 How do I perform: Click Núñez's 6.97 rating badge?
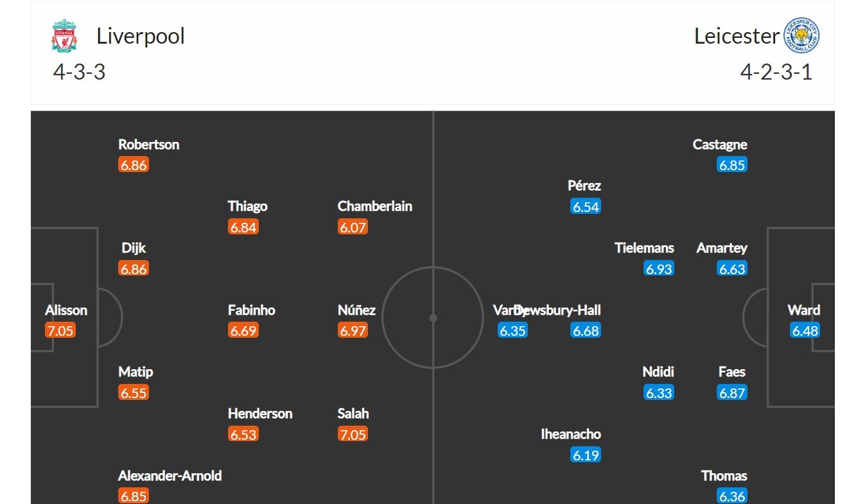click(x=353, y=331)
